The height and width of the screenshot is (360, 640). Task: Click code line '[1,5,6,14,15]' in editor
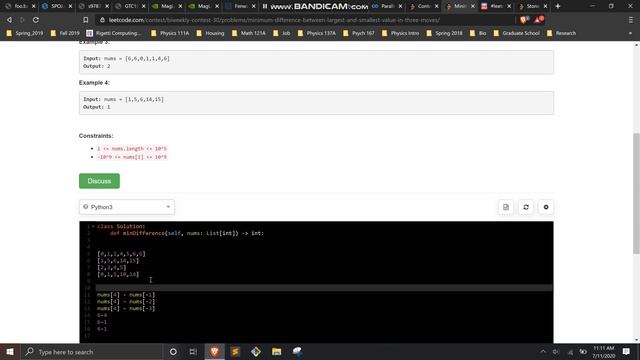118,260
